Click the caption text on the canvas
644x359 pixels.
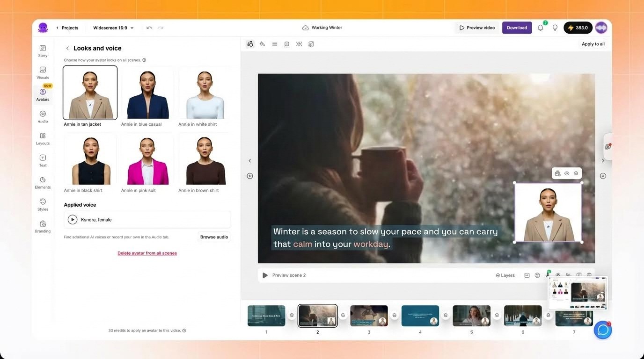[385, 237]
